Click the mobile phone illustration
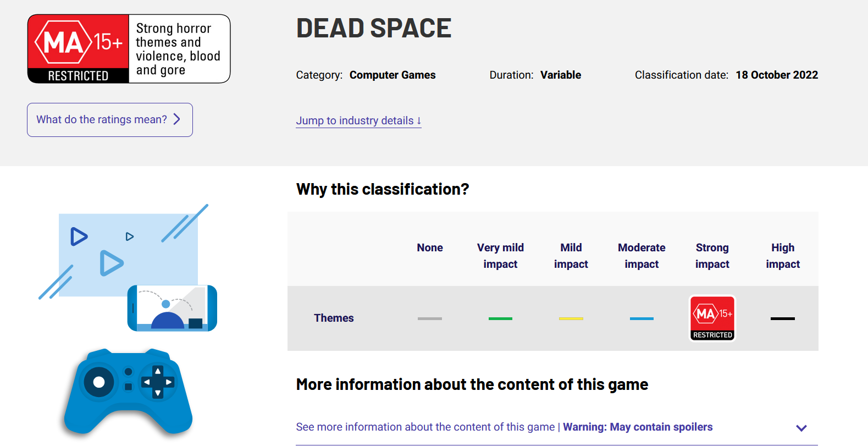868x446 pixels. [172, 308]
